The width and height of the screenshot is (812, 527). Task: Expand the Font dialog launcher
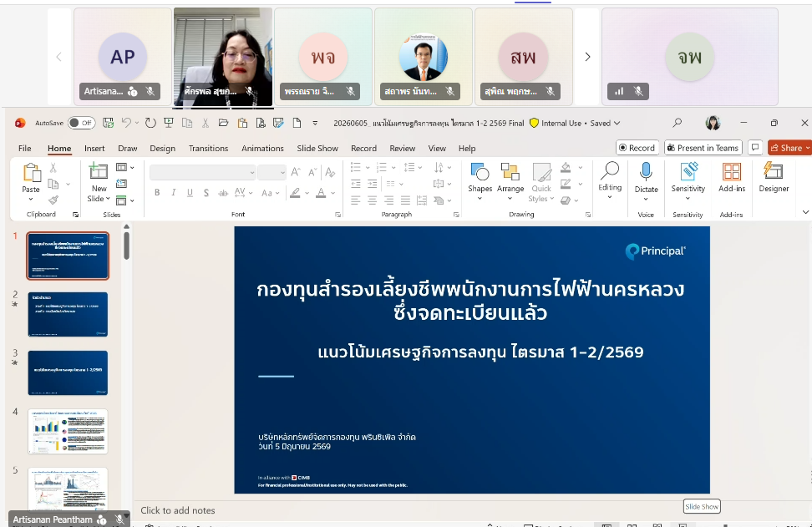338,215
